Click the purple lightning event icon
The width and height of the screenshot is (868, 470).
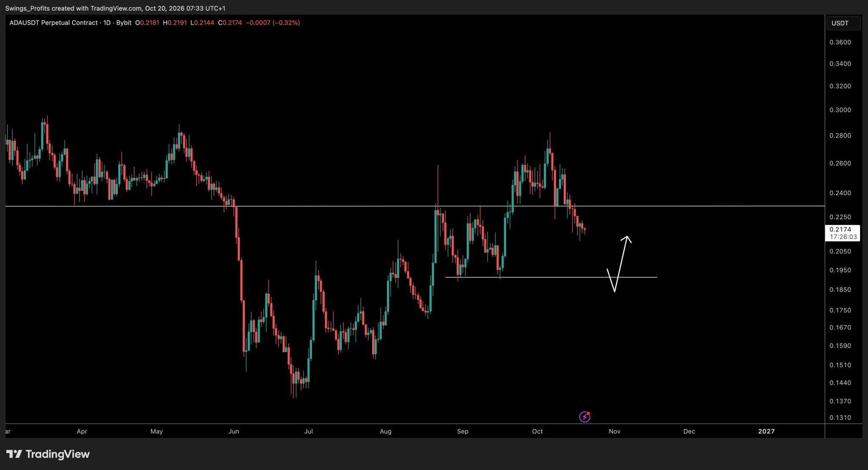(x=585, y=417)
